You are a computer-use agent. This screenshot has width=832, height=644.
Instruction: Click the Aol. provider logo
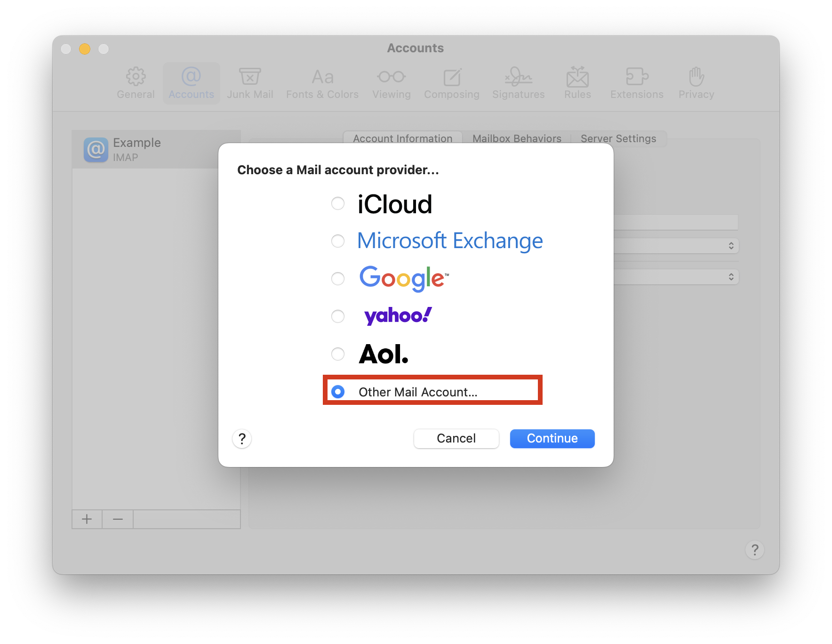[384, 354]
